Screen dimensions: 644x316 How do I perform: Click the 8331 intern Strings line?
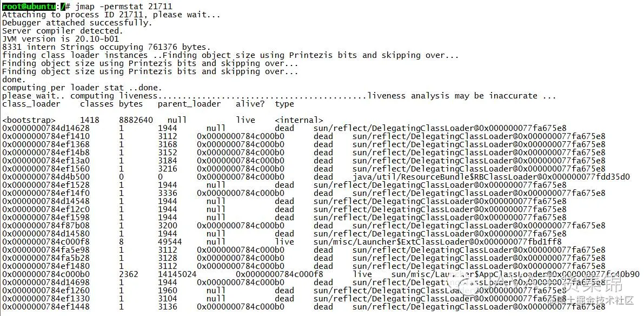[x=107, y=47]
